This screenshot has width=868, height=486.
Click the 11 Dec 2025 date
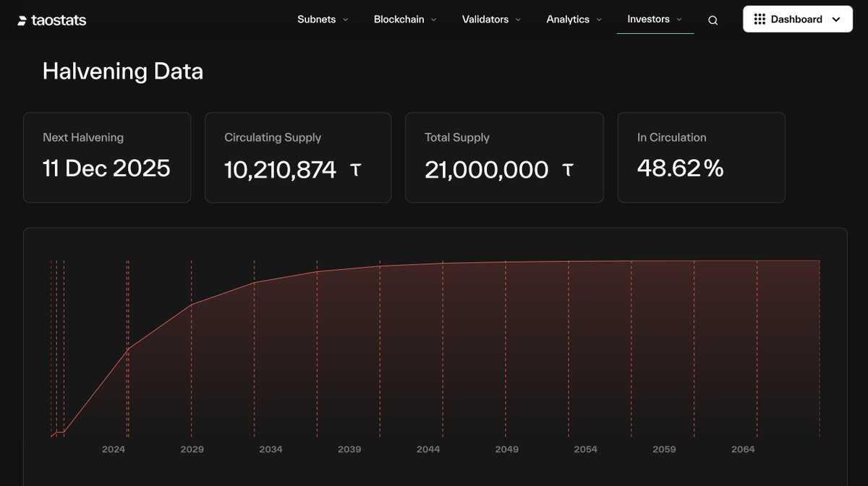pos(106,169)
